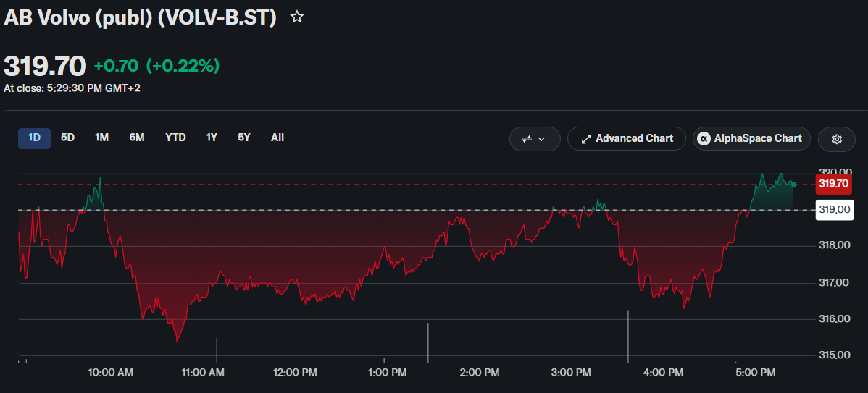Screen dimensions: 868x393
Task: Add VOLV-B.ST to watchlist with star icon
Action: coord(297,17)
